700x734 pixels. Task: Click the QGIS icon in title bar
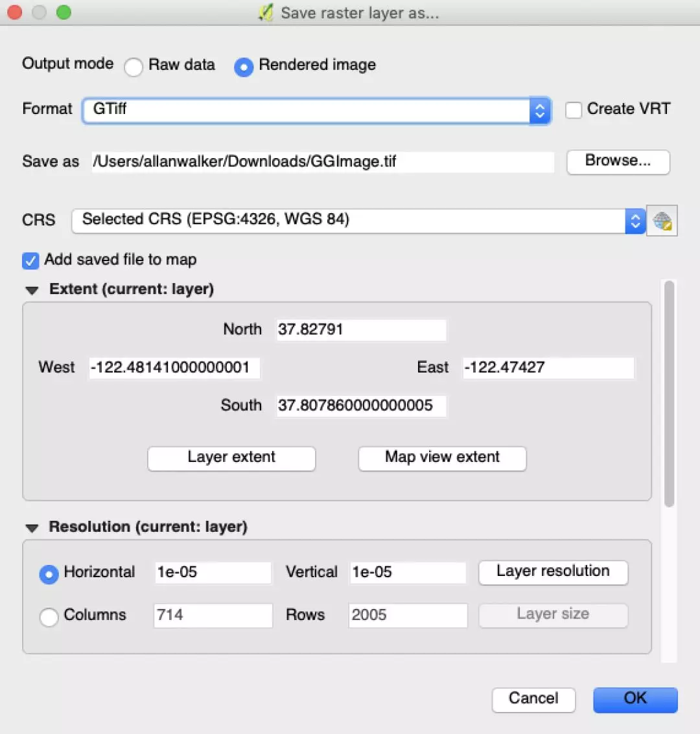click(266, 13)
